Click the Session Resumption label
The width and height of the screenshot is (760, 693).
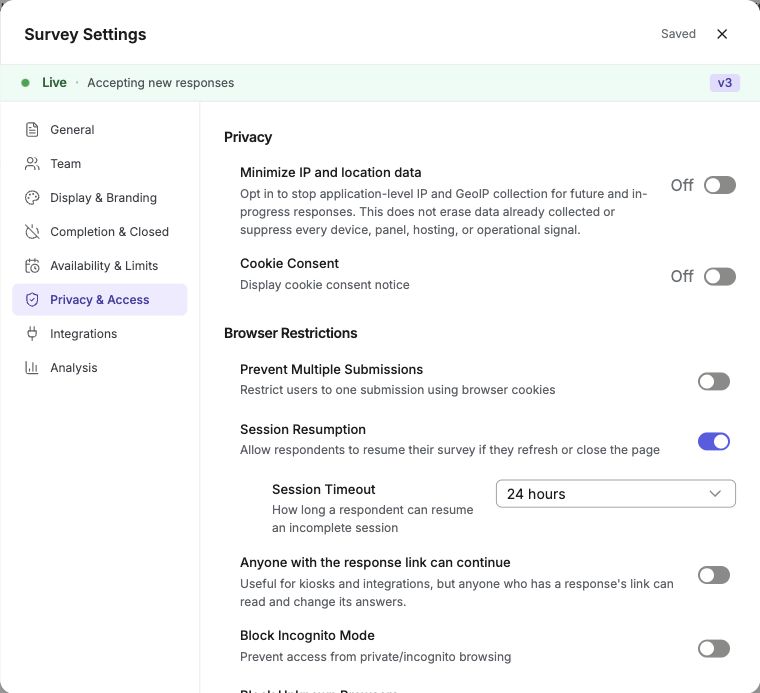coord(303,430)
